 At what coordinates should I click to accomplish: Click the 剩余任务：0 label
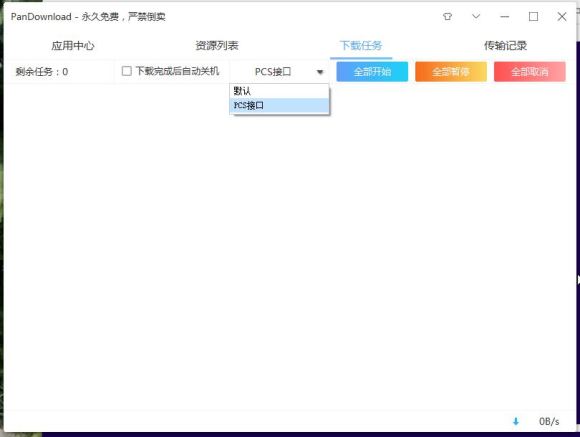click(42, 72)
